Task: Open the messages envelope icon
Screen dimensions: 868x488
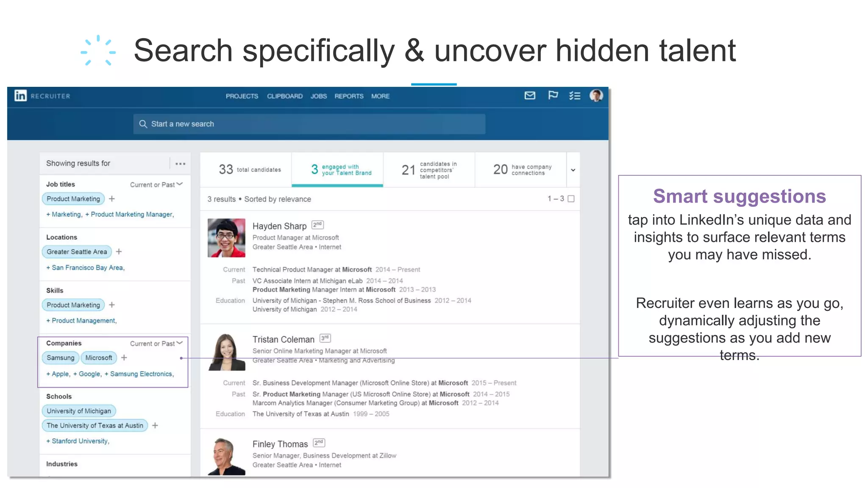Action: tap(530, 95)
